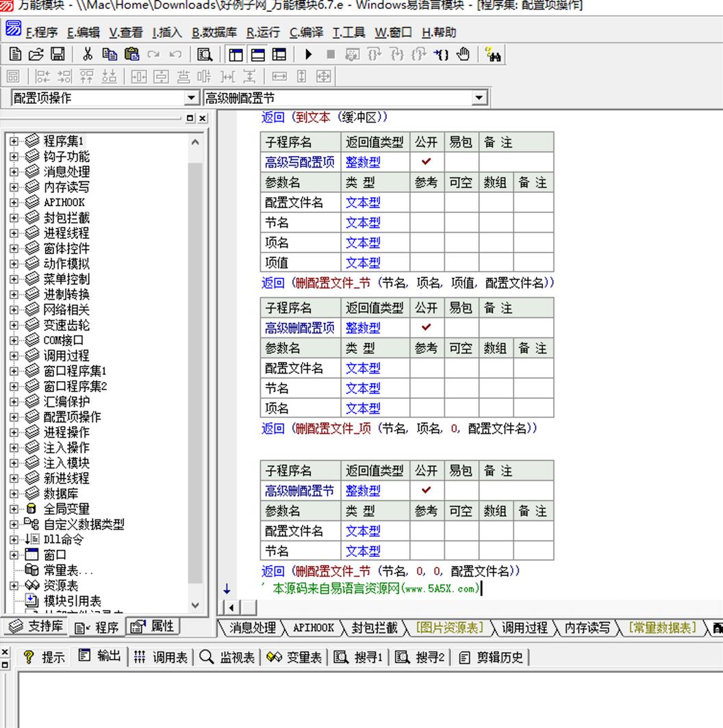Expand the Dll命令 tree node

tap(14, 539)
